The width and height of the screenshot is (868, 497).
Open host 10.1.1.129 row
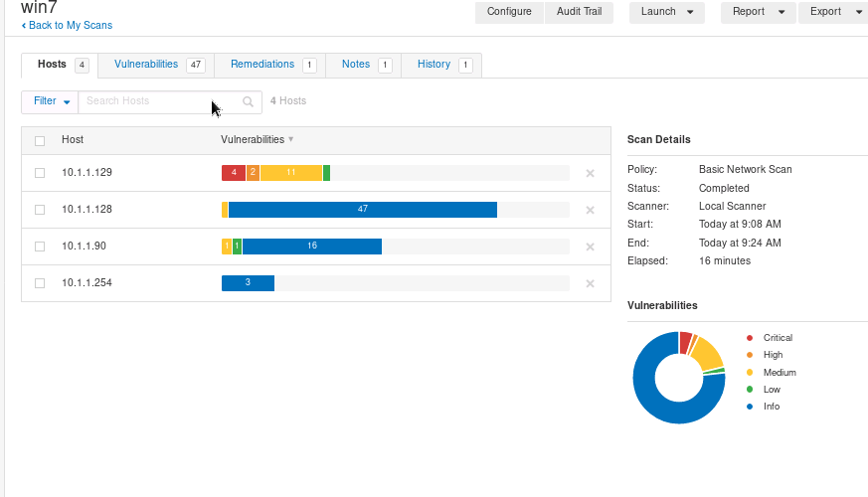tap(315, 173)
